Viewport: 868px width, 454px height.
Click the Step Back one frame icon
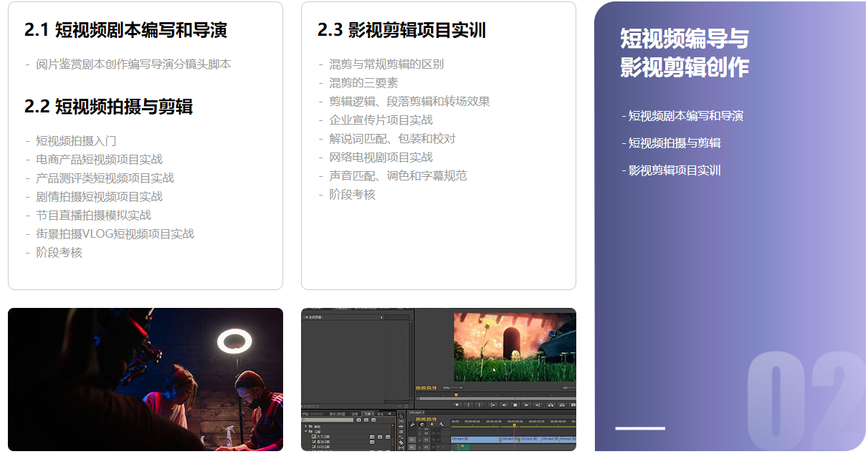pyautogui.click(x=504, y=405)
